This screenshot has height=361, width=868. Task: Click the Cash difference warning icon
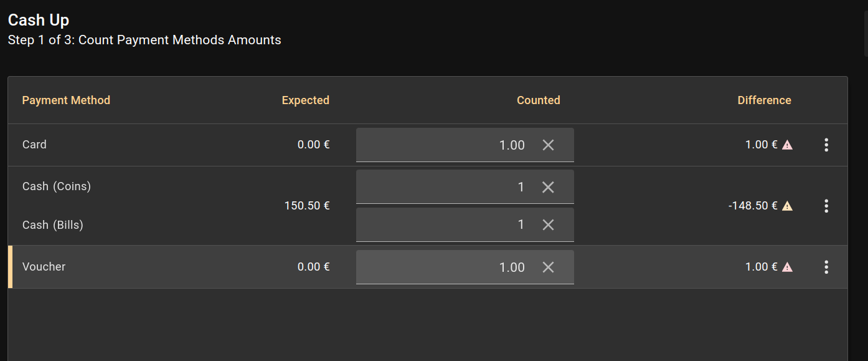[x=787, y=206]
